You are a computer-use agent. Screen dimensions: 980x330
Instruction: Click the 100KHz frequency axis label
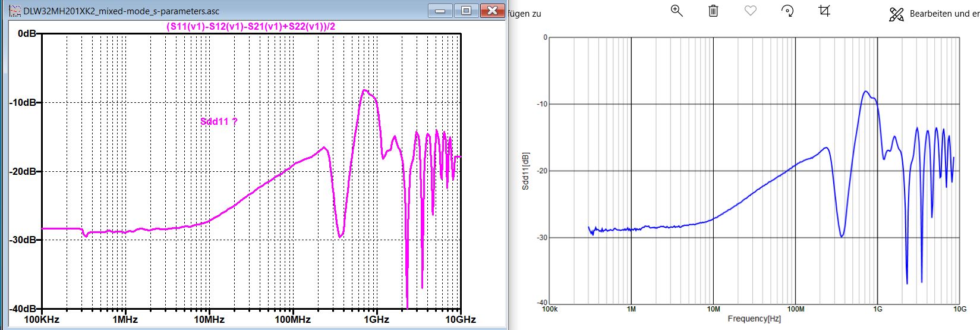(x=41, y=319)
